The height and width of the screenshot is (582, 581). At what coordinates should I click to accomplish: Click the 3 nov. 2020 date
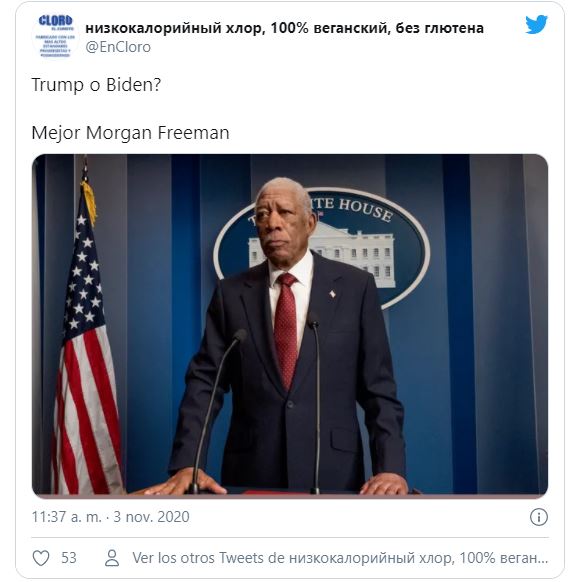tap(151, 517)
